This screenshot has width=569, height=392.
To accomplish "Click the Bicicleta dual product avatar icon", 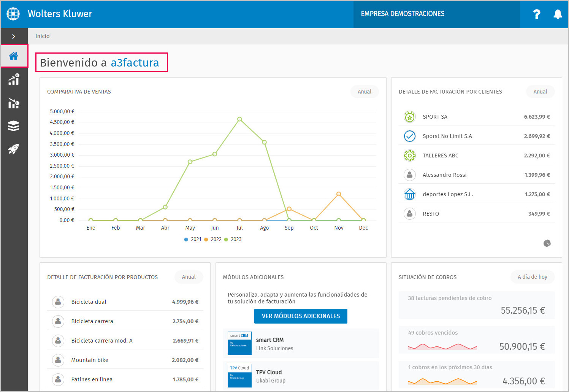I will point(58,302).
